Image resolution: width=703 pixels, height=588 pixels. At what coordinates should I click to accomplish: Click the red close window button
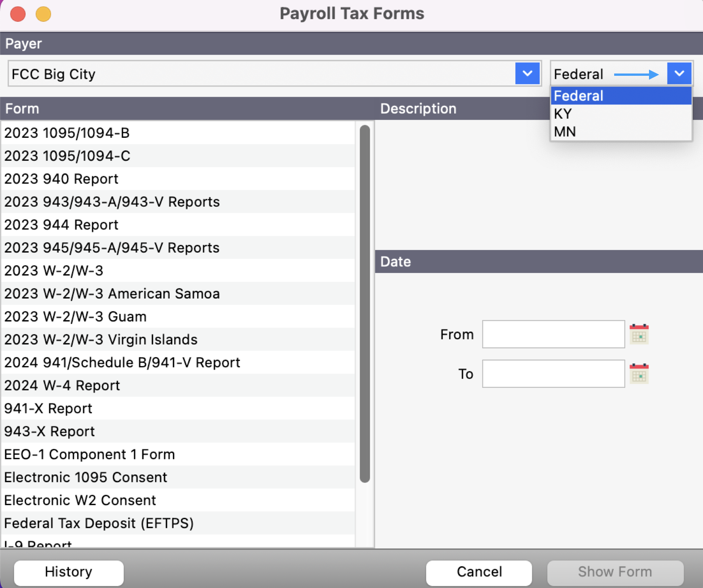[x=18, y=14]
